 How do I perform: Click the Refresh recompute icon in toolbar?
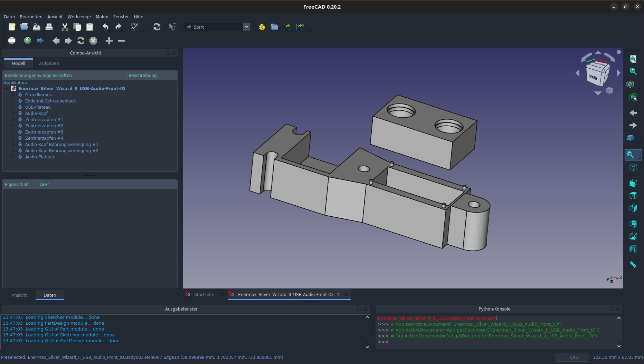(x=157, y=27)
